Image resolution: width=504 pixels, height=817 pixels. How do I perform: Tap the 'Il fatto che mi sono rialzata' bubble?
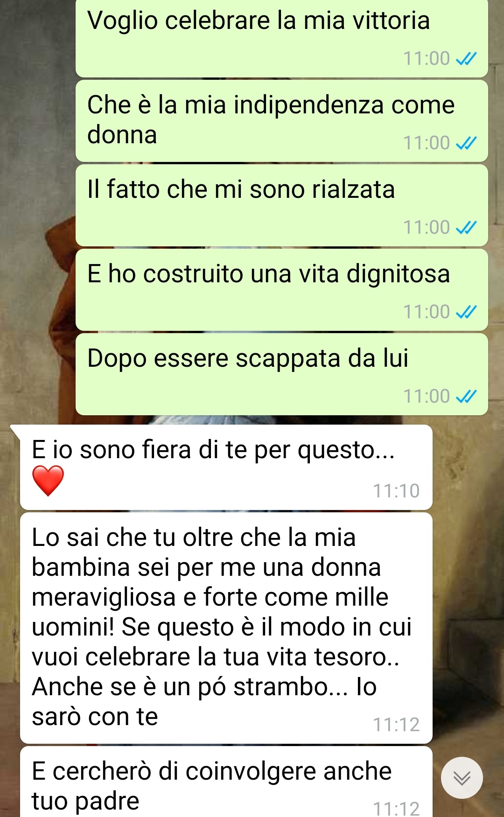pyautogui.click(x=282, y=205)
